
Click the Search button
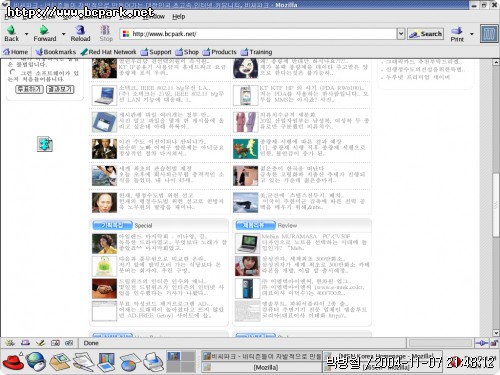coord(426,34)
